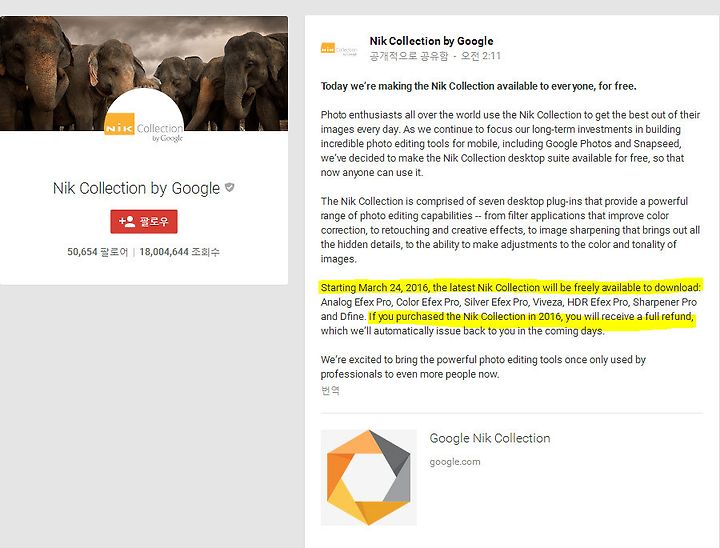Screen dimensions: 720x548
Task: Open the Nik Collection circular profile logo
Action: point(144,123)
